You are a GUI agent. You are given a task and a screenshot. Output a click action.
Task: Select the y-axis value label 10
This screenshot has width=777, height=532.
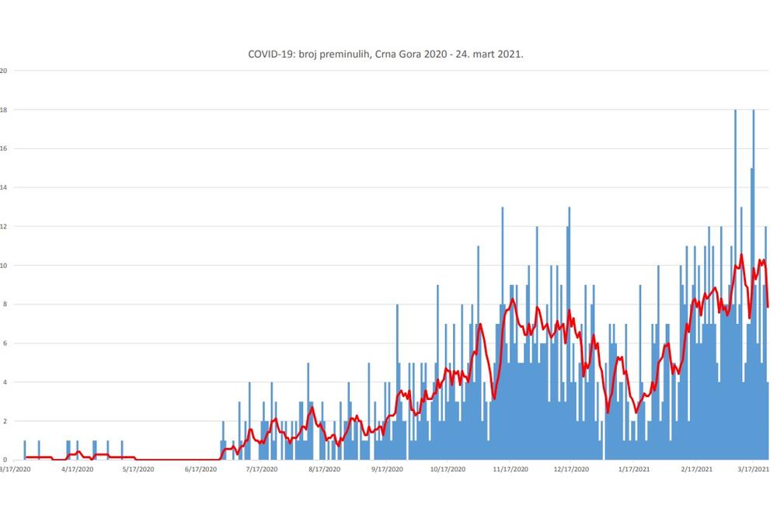(x=4, y=266)
